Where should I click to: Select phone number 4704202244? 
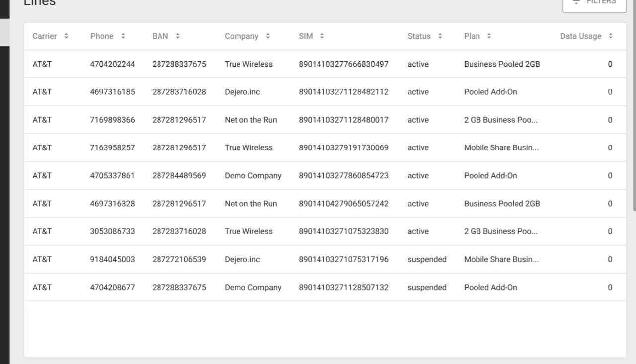tap(113, 64)
